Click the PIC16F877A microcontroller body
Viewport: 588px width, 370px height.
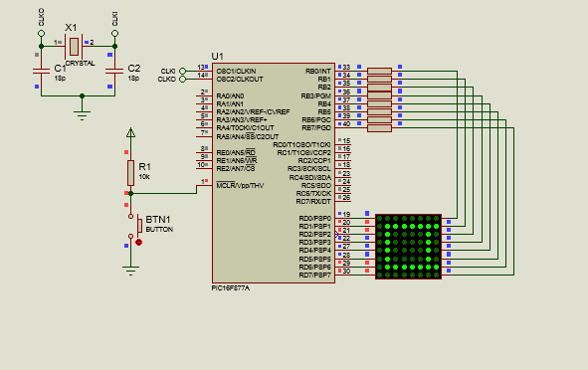tap(274, 173)
